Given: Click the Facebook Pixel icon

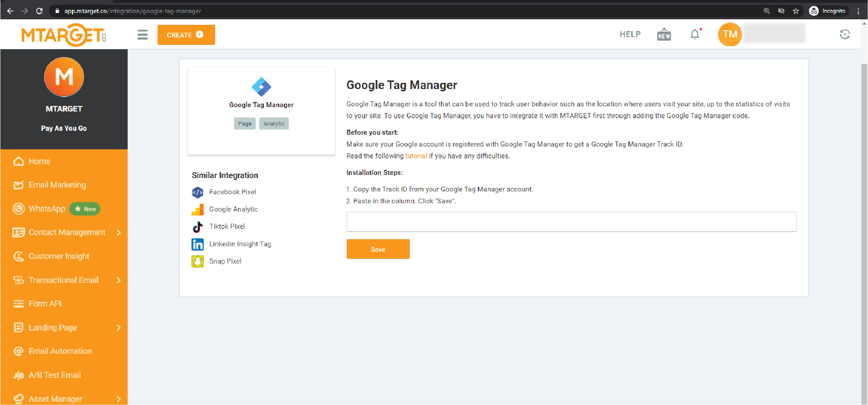Looking at the screenshot, I should point(197,192).
